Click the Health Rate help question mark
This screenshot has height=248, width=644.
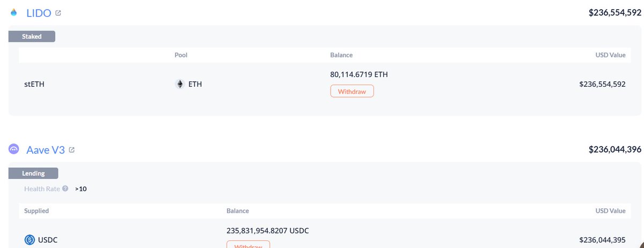point(65,189)
